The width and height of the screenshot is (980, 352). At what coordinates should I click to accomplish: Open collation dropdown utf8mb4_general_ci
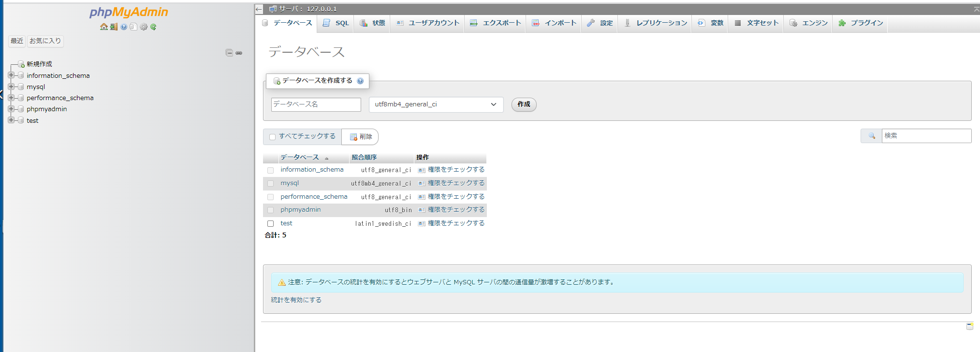[x=436, y=104]
